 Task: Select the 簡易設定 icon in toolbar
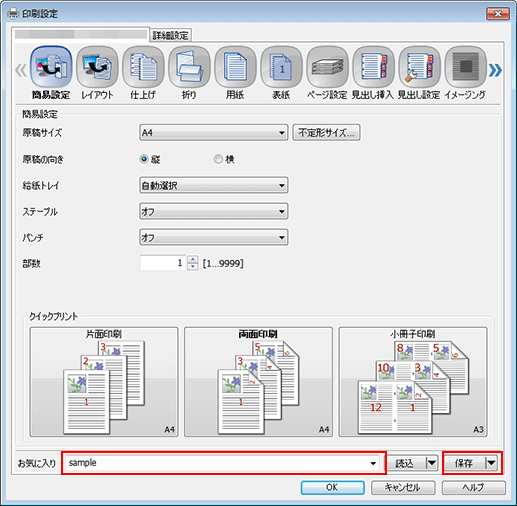click(51, 67)
